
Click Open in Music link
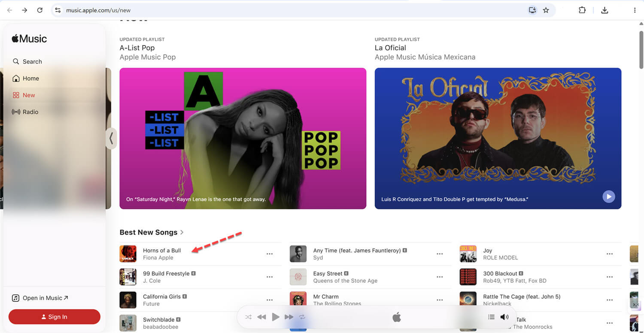click(40, 298)
